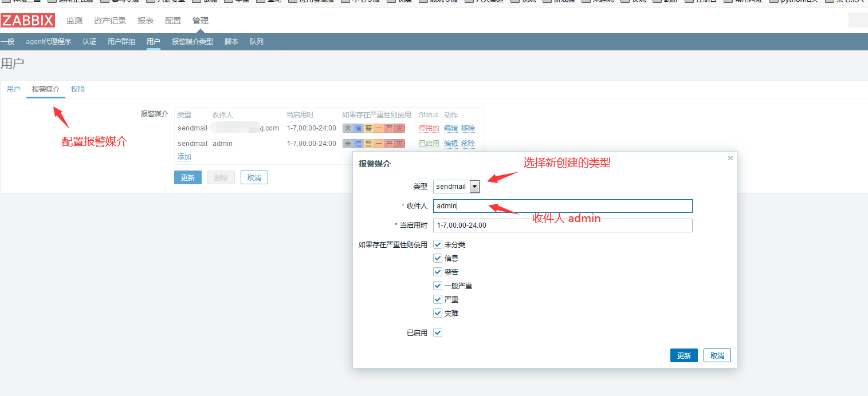The width and height of the screenshot is (868, 396).
Task: Uncheck the 信息 severity checkbox
Action: point(438,259)
